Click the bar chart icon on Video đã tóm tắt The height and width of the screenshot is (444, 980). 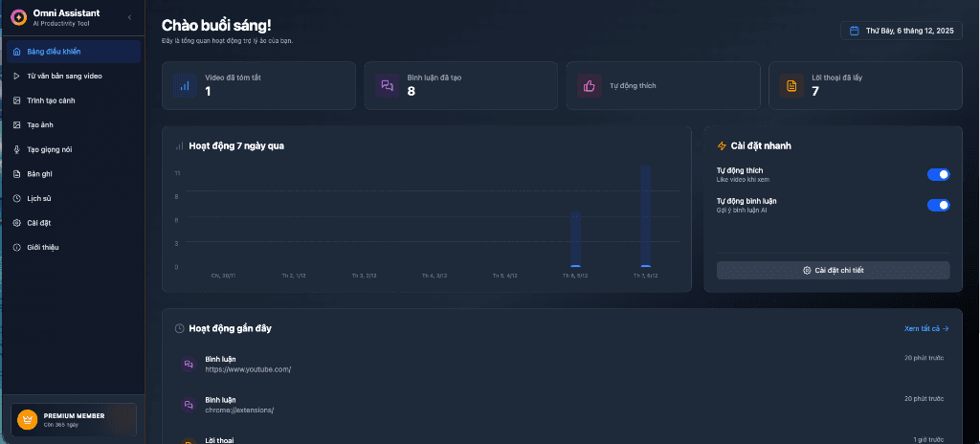(x=185, y=86)
